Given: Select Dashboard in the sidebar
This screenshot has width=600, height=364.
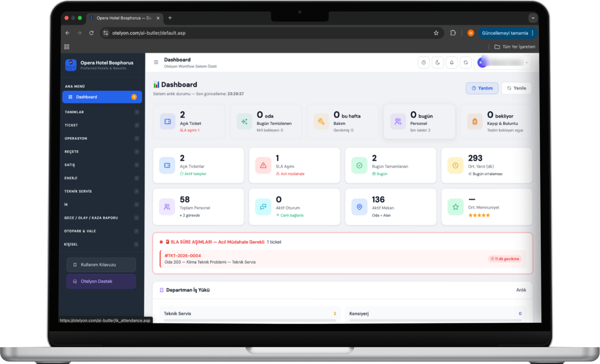Looking at the screenshot, I should tap(102, 97).
